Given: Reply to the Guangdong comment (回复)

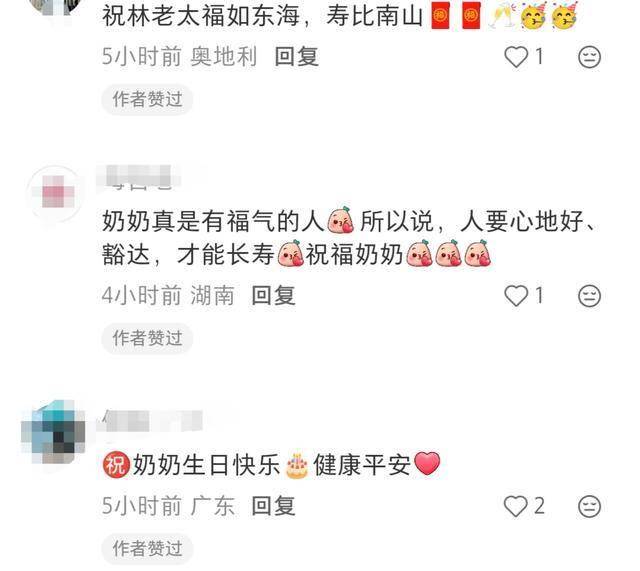Looking at the screenshot, I should click(x=273, y=506).
